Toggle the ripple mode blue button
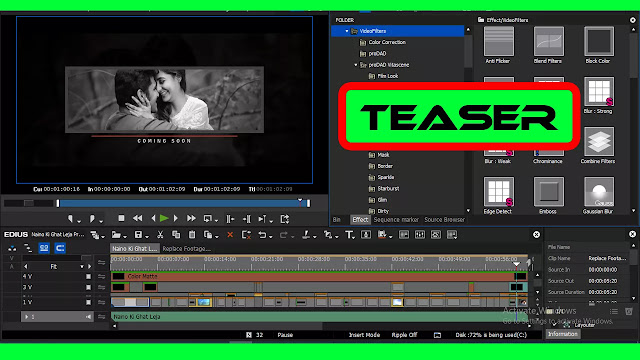640x360 pixels. 60,248
